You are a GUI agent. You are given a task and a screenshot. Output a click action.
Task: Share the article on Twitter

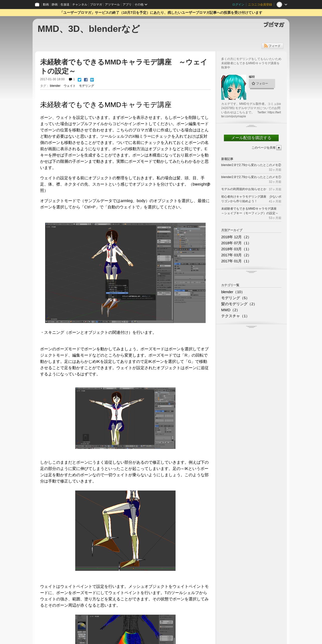tap(79, 80)
